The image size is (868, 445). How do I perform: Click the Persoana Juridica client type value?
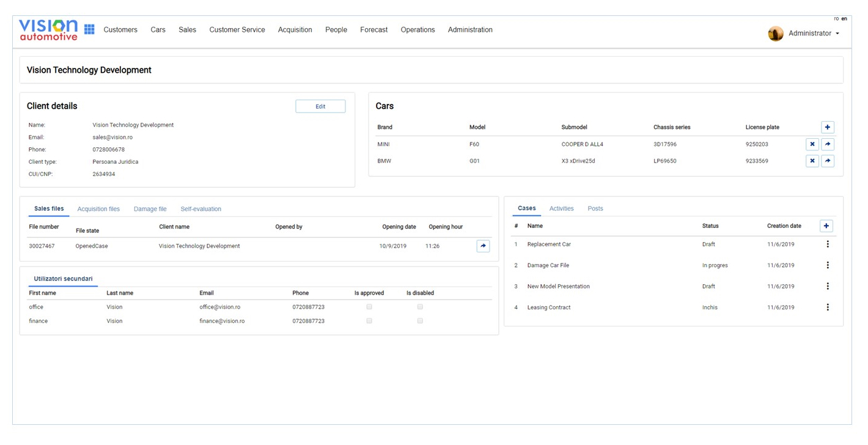click(x=116, y=162)
